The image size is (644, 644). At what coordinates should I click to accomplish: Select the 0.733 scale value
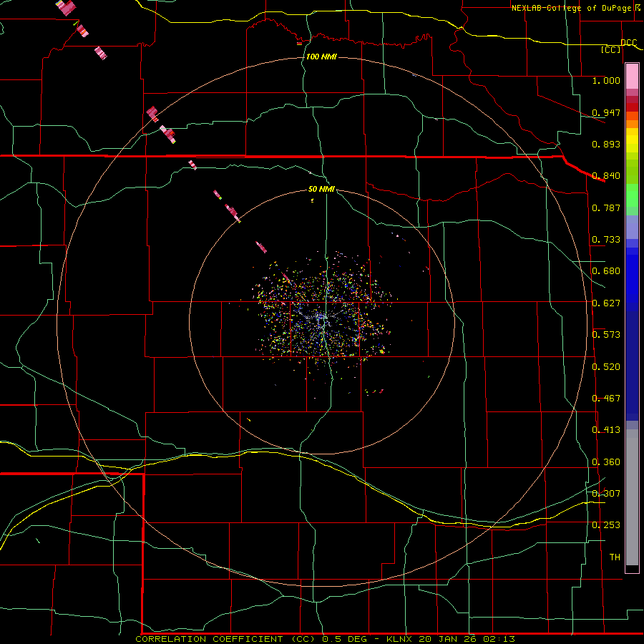click(606, 240)
